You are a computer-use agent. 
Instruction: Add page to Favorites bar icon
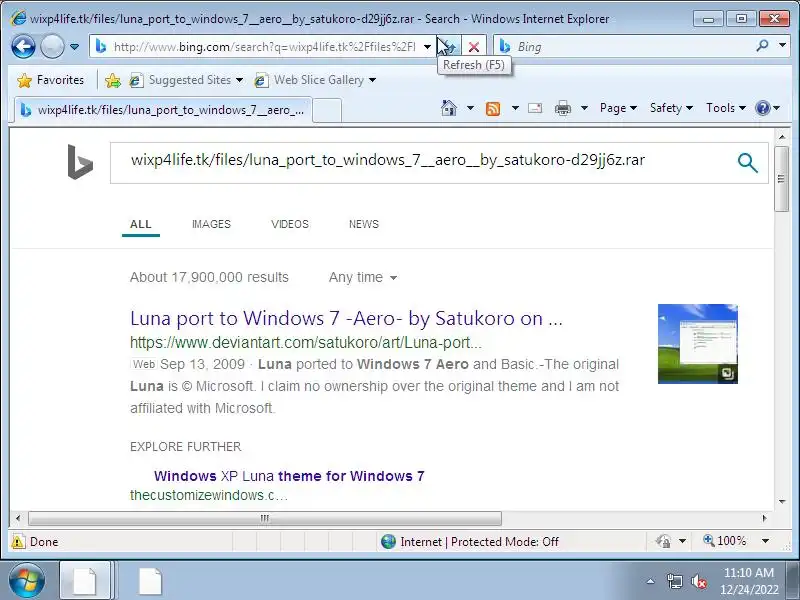pos(113,80)
